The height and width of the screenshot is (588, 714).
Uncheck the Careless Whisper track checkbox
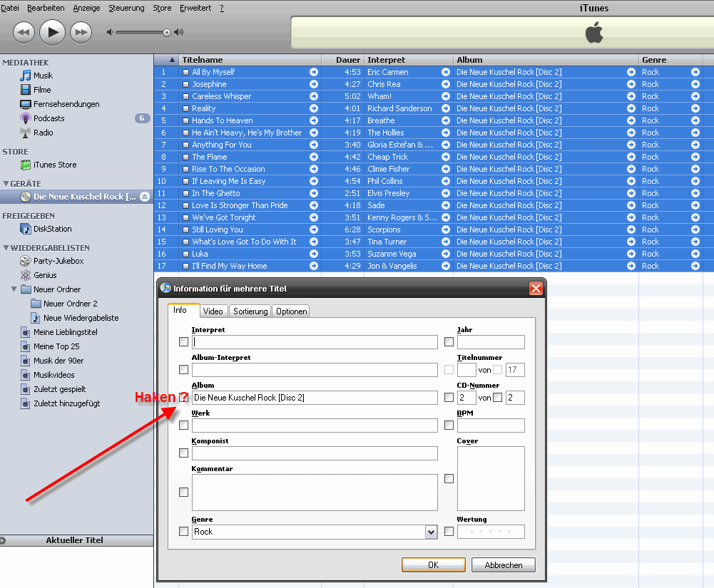coord(185,96)
